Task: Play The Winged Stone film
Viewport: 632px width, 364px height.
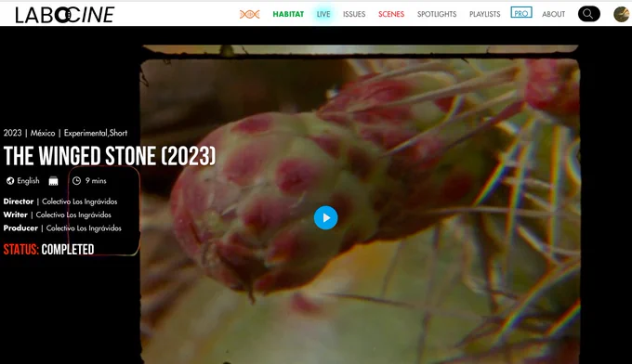Action: (x=325, y=218)
